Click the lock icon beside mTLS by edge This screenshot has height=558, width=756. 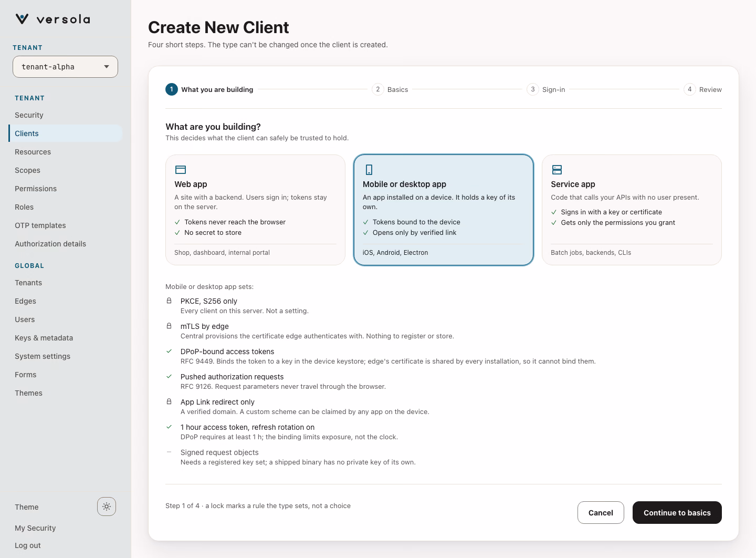(x=169, y=326)
